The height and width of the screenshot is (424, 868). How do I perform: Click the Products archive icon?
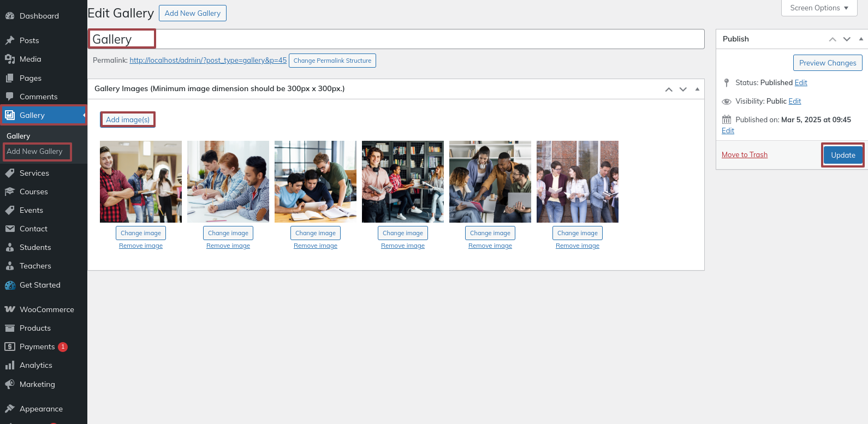click(x=10, y=328)
